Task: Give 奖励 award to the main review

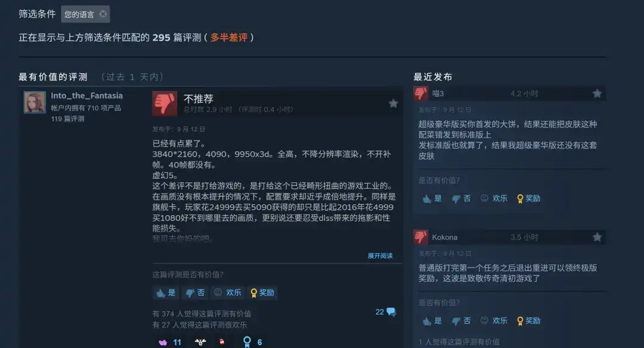Action: tap(262, 293)
